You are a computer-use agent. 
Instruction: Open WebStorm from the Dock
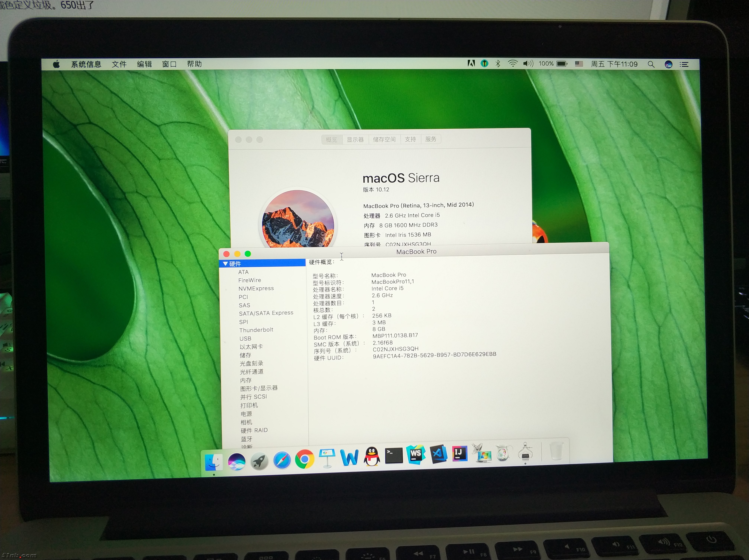pyautogui.click(x=416, y=454)
